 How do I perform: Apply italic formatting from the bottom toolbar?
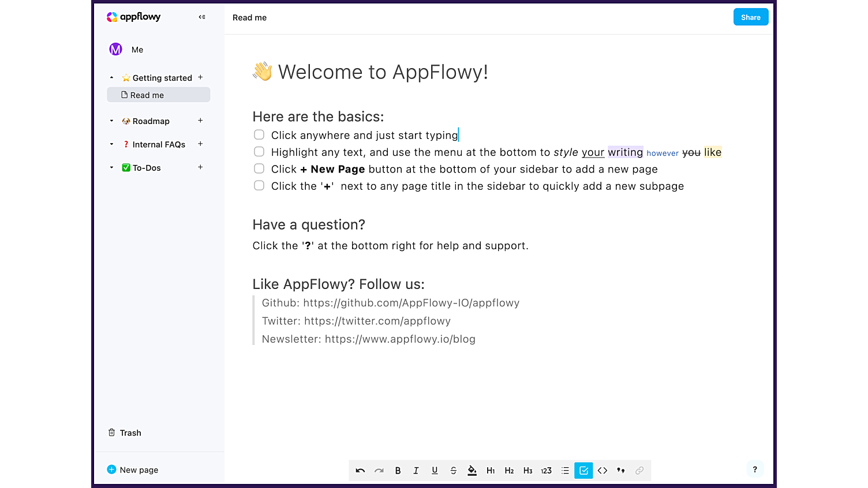[416, 470]
